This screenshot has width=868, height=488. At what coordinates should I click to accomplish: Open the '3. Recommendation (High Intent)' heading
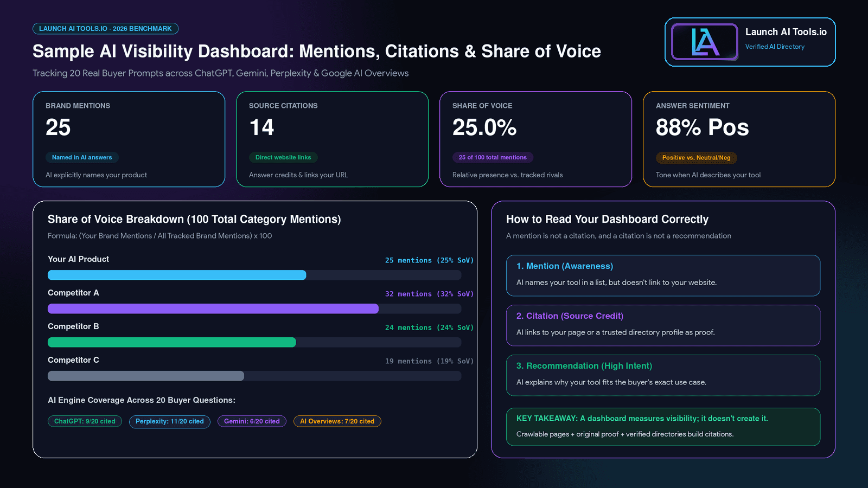pyautogui.click(x=584, y=366)
